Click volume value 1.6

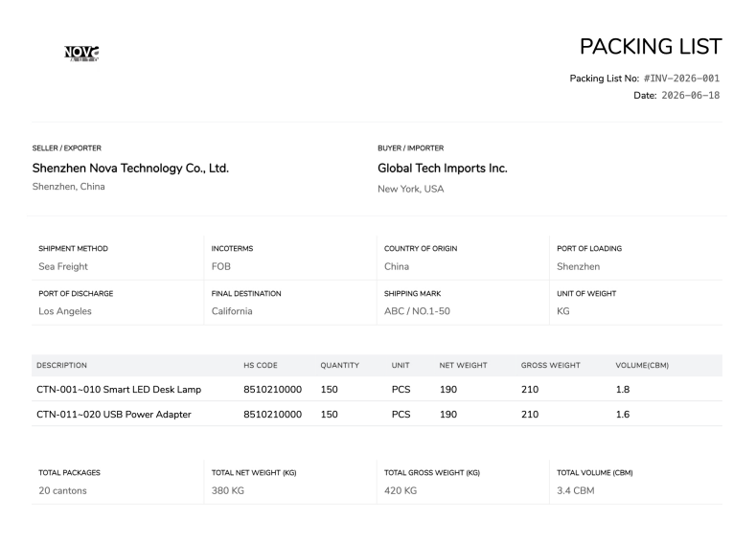pos(623,415)
